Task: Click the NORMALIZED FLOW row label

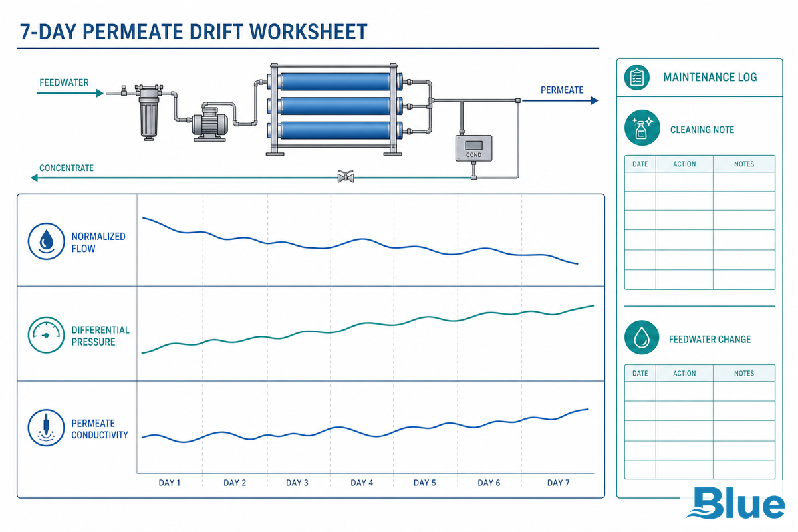Action: point(98,243)
